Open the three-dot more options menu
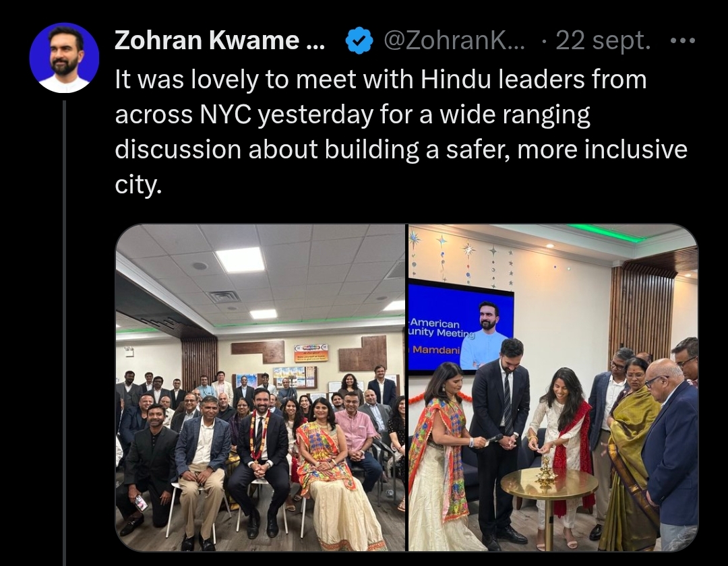728x566 pixels. click(683, 41)
